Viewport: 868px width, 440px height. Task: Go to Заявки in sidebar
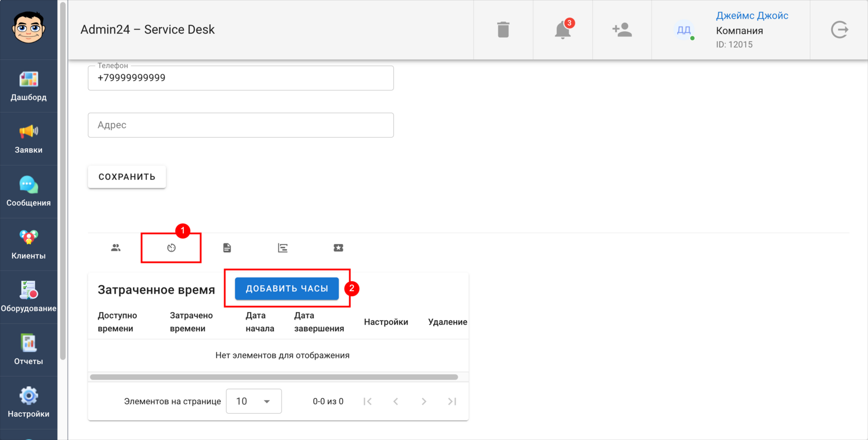click(x=28, y=139)
